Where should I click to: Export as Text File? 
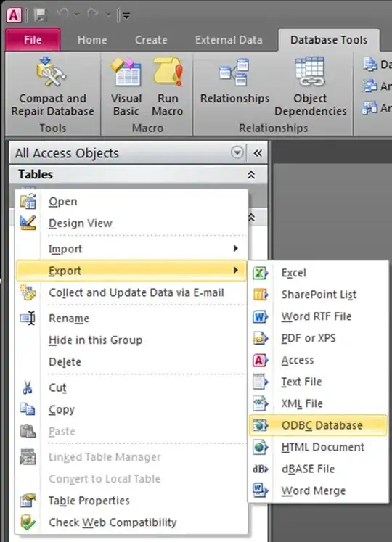point(318,382)
